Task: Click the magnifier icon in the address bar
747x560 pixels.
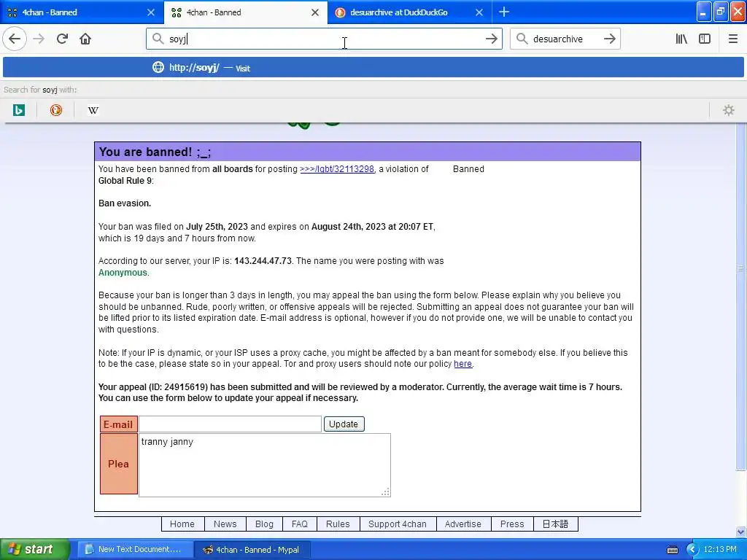Action: (158, 39)
